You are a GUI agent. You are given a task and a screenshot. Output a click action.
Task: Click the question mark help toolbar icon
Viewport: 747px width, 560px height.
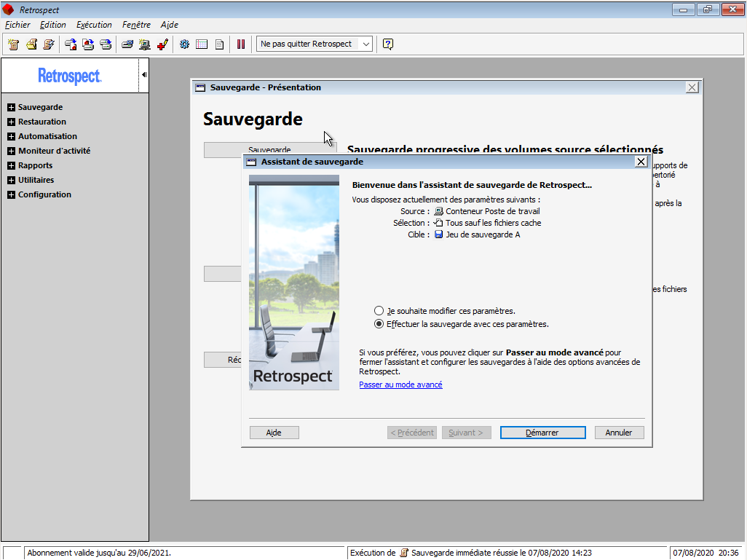pos(388,44)
